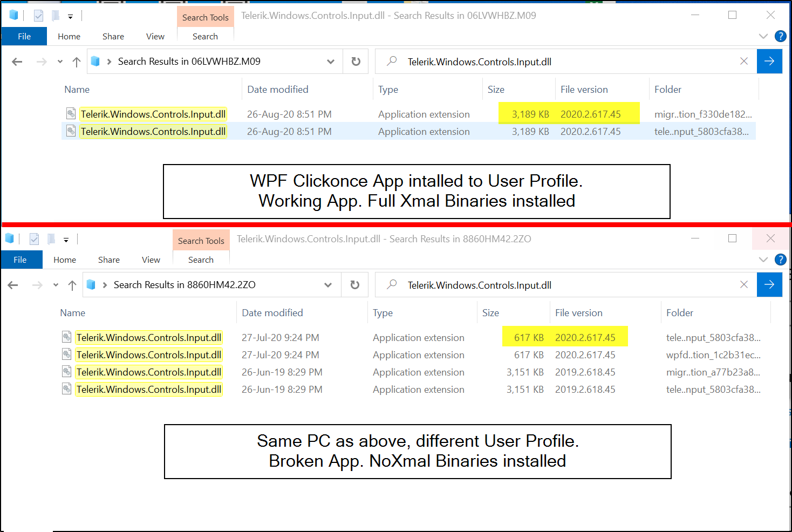Click New folder icon in 06LVWHBZ.M09 title bar

[55, 16]
